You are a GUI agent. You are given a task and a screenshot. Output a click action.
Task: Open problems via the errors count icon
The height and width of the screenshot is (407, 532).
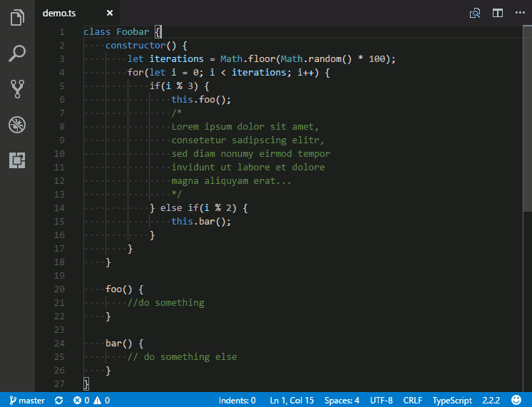pyautogui.click(x=81, y=401)
